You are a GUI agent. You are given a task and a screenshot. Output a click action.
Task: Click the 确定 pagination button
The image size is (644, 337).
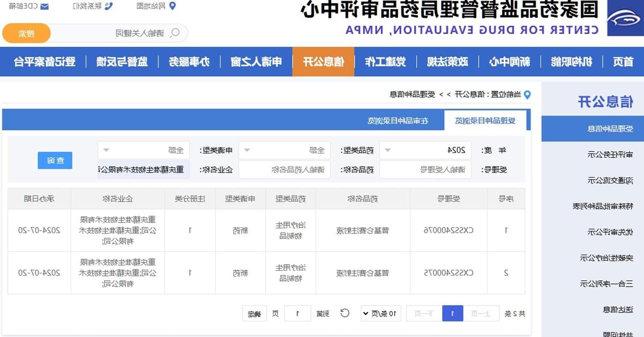tap(254, 313)
